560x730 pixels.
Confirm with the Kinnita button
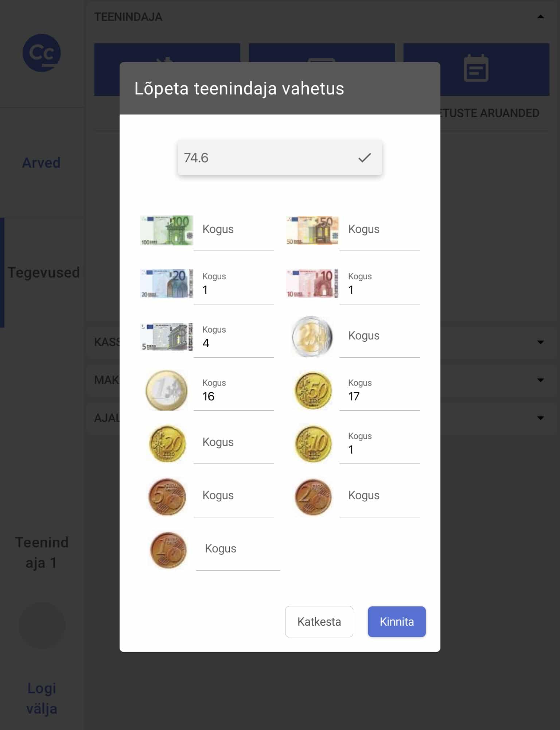pos(396,621)
